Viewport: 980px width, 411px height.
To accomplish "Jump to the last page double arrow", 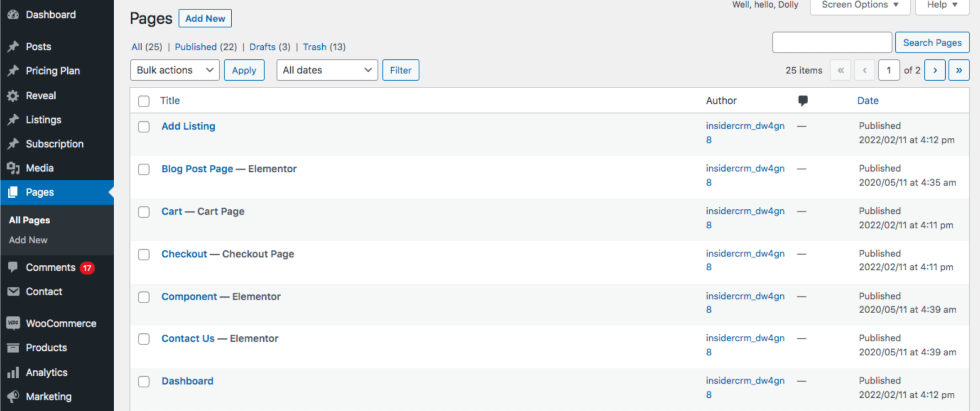I will [x=959, y=70].
